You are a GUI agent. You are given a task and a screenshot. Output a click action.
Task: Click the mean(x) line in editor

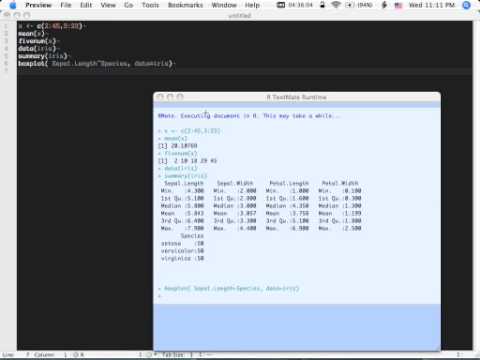pyautogui.click(x=31, y=34)
